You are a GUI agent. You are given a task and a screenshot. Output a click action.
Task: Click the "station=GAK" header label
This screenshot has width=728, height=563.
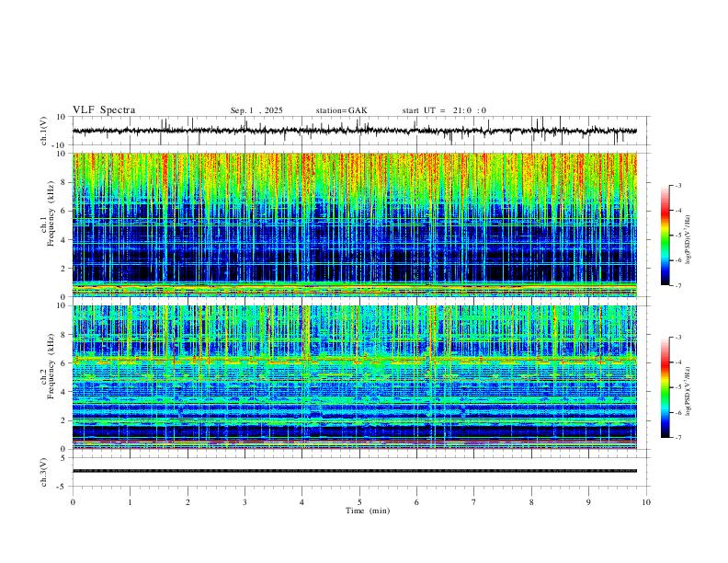coord(341,110)
